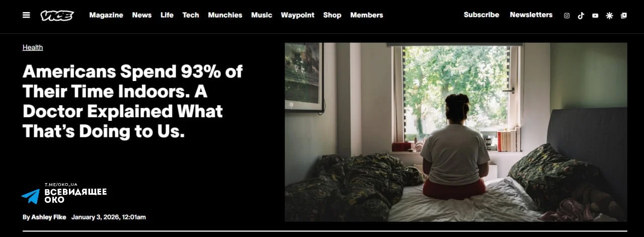Open VICE's YouTube icon
644x237 pixels.
pos(595,16)
